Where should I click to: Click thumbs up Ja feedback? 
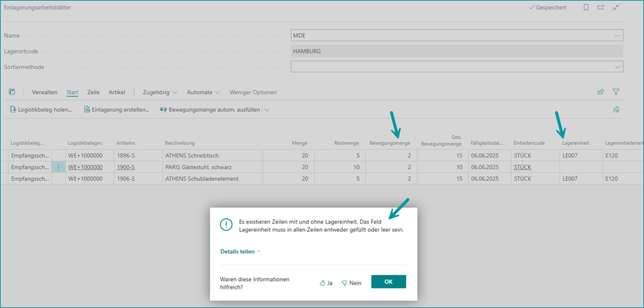326,282
